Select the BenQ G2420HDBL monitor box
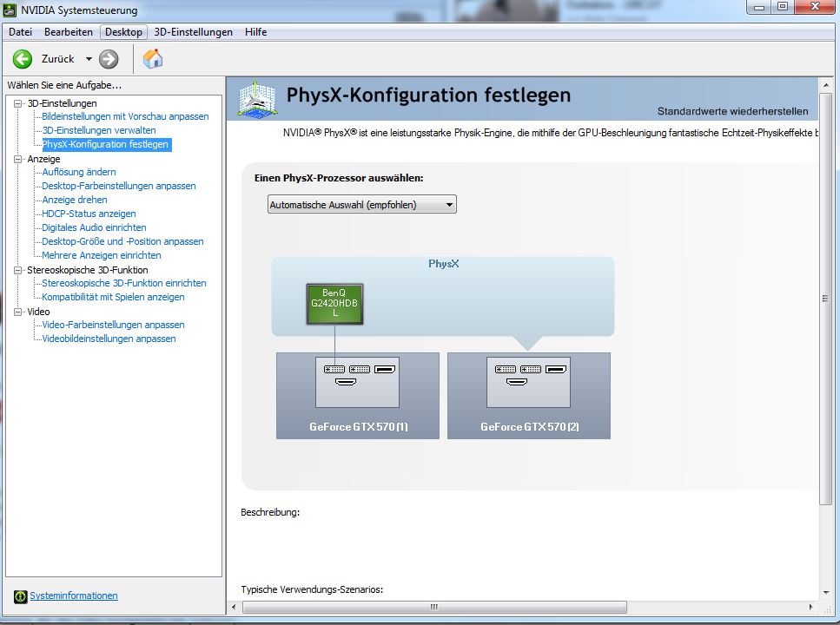Viewport: 840px width, 625px height. 334,304
